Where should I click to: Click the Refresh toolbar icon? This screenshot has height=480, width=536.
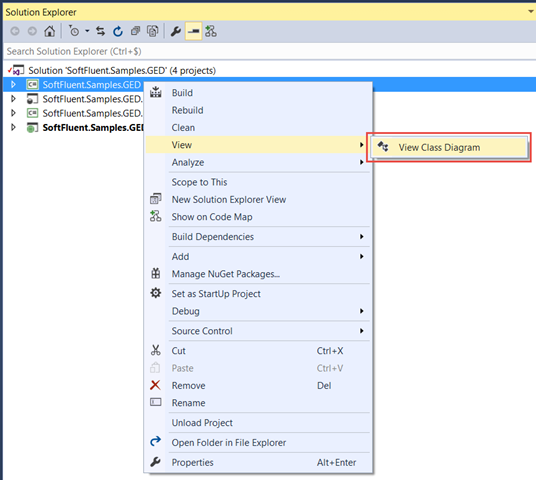click(x=118, y=31)
